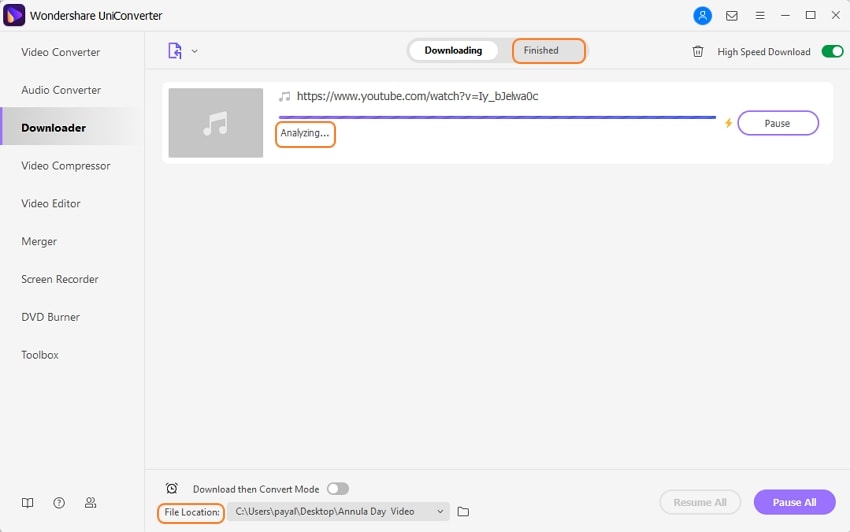Click the Download then Convert Mode label

pyautogui.click(x=256, y=489)
